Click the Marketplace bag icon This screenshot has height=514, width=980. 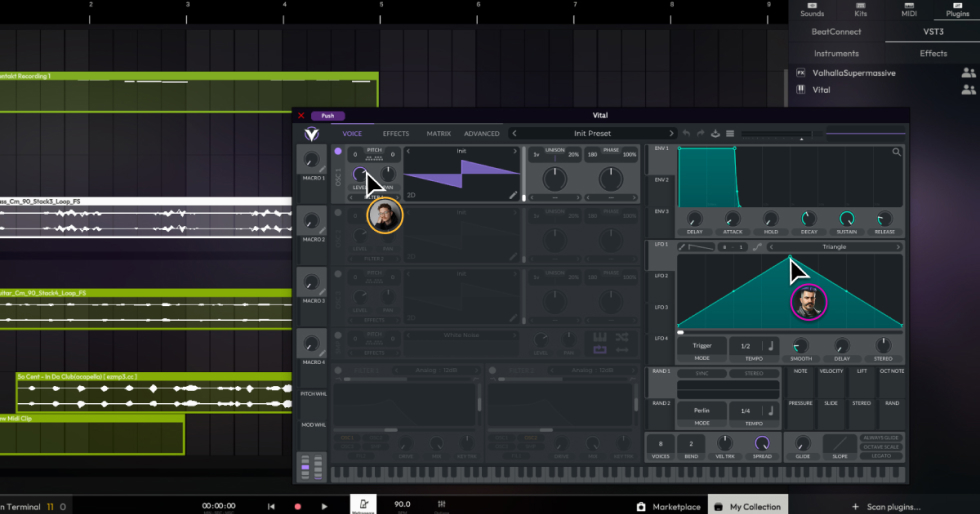pyautogui.click(x=641, y=506)
